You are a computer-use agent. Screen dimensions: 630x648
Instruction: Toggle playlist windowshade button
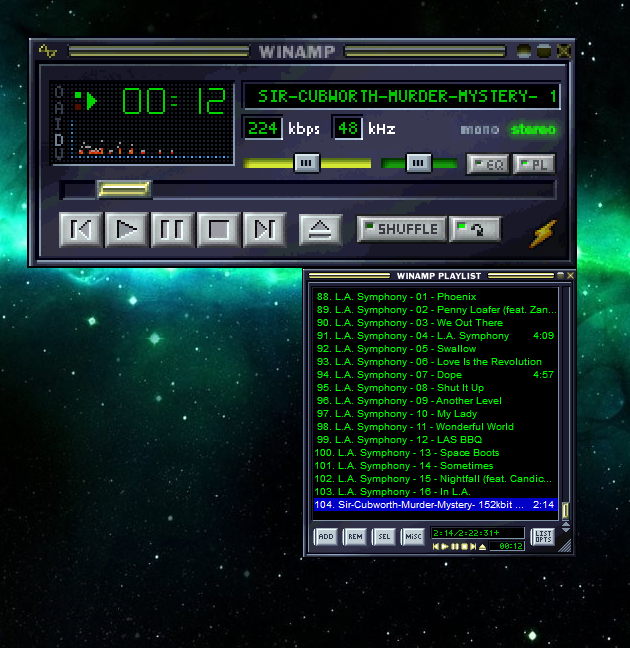coord(561,275)
